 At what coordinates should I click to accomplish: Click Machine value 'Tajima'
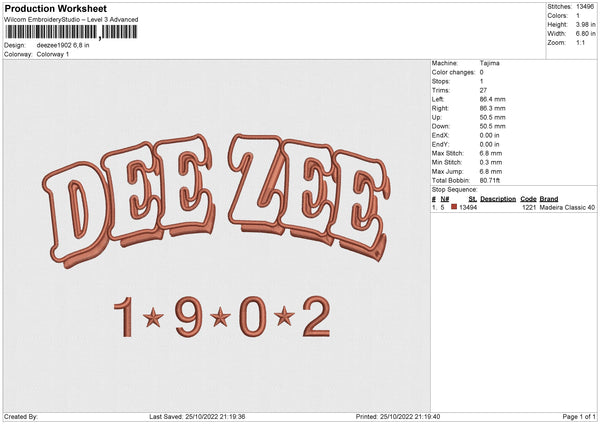tap(489, 63)
